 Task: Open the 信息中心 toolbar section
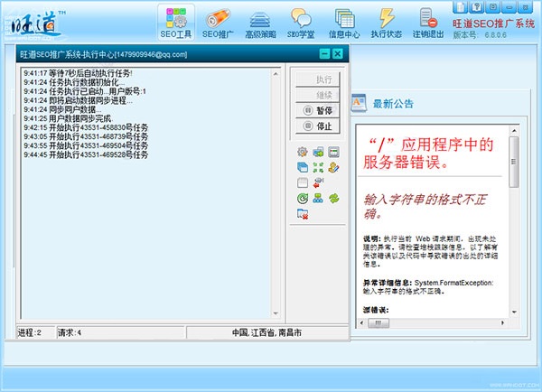(x=344, y=23)
